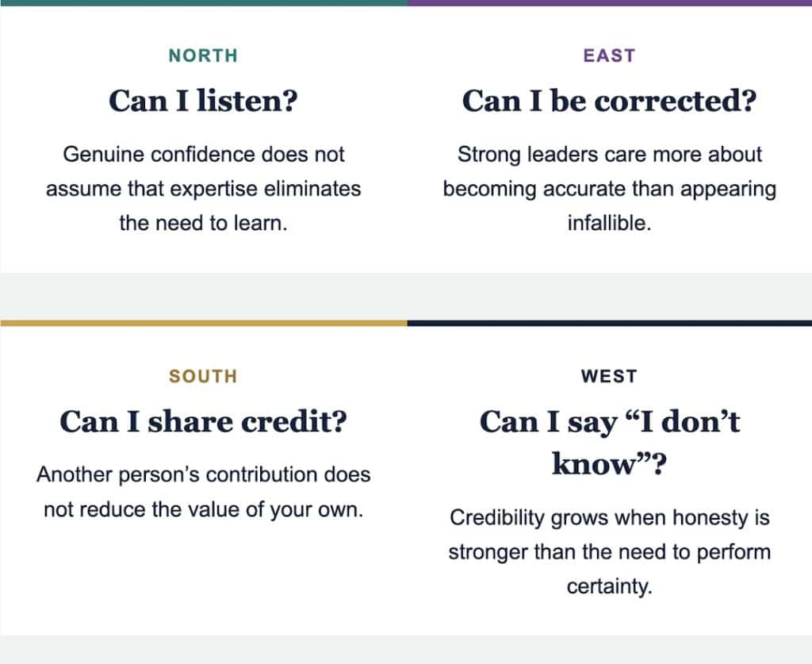The height and width of the screenshot is (664, 812).
Task: Click the teal bar above North card
Action: [x=204, y=3]
